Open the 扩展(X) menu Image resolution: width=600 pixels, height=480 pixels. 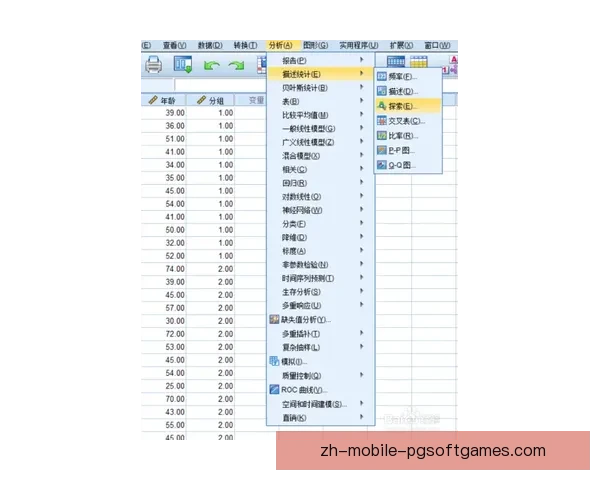[401, 45]
